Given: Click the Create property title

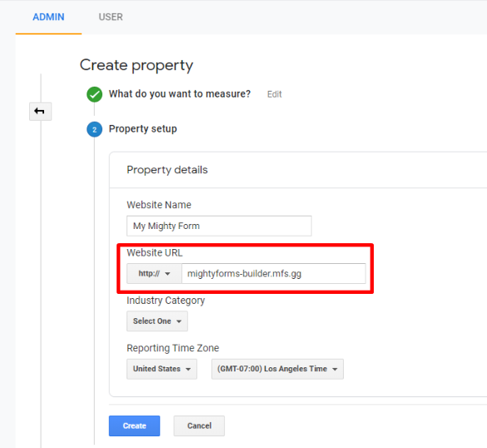Looking at the screenshot, I should [x=137, y=65].
